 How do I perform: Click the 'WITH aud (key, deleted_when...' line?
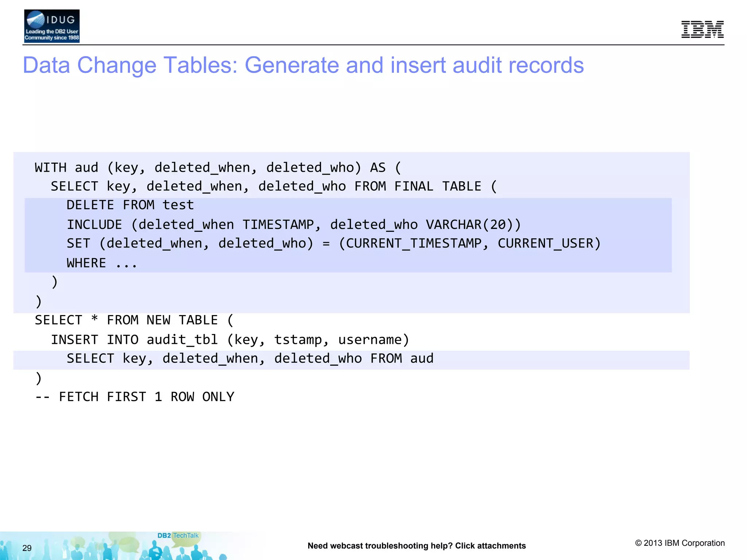click(x=218, y=168)
